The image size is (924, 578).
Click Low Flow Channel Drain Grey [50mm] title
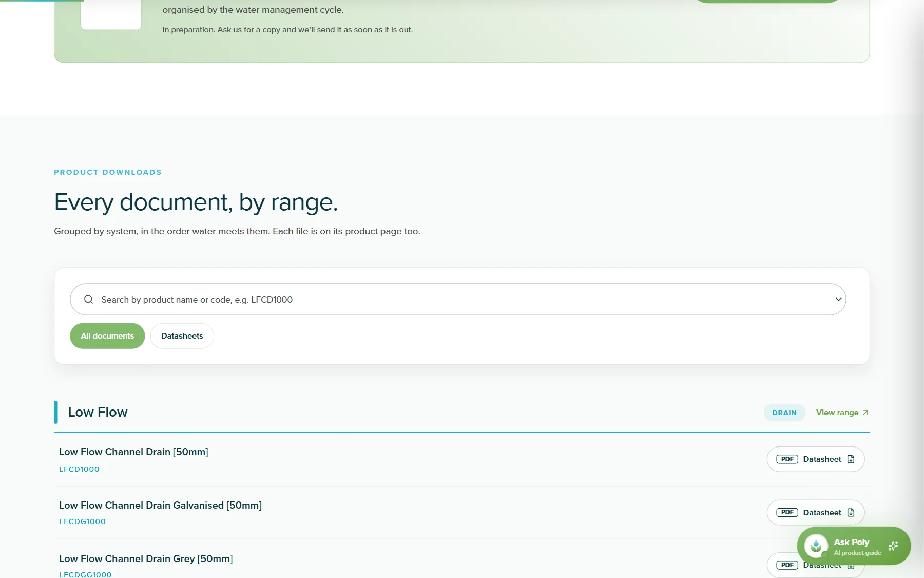[x=146, y=559]
